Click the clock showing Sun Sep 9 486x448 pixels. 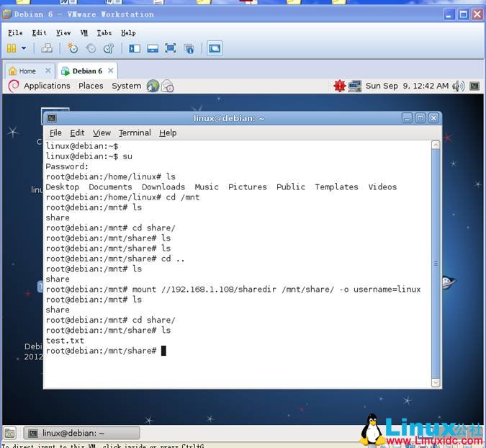(407, 86)
